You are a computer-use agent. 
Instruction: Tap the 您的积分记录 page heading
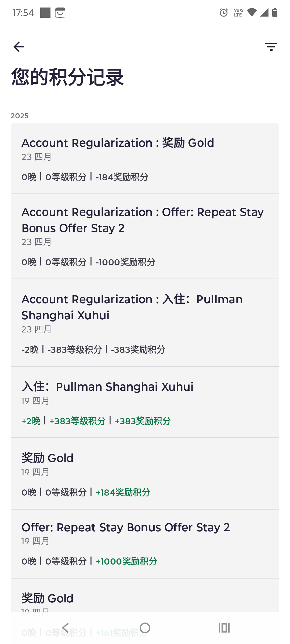[67, 77]
